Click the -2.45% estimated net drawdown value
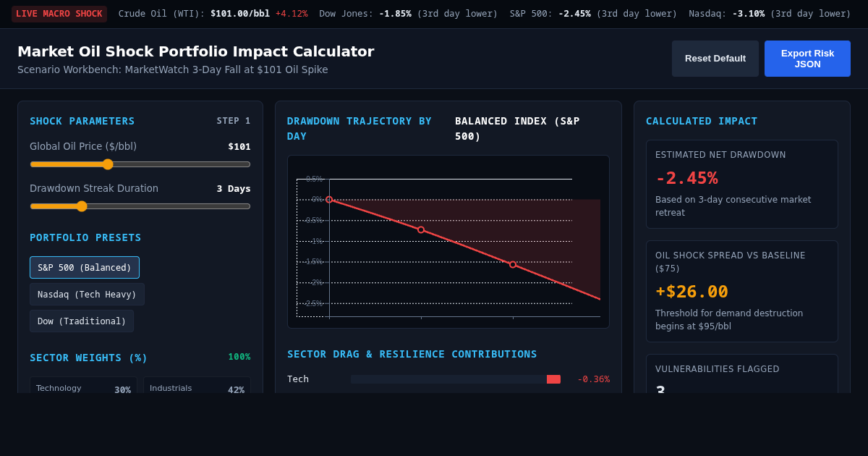 (x=686, y=178)
